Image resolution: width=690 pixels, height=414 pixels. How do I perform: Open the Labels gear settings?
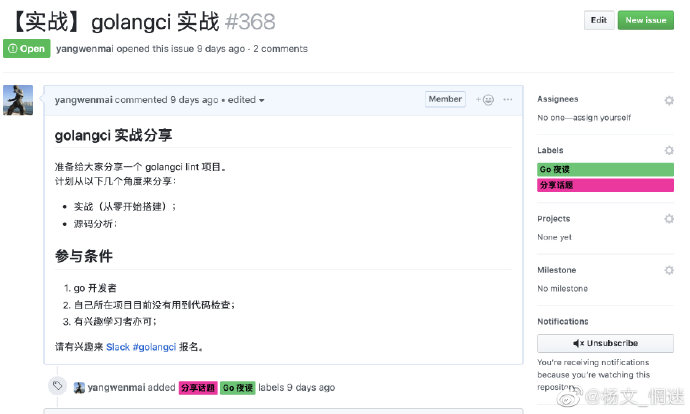pos(669,150)
